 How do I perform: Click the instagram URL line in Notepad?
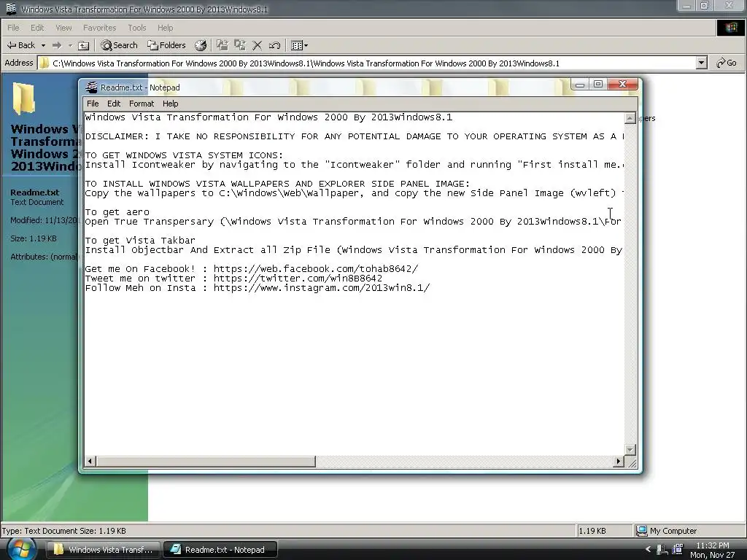258,287
